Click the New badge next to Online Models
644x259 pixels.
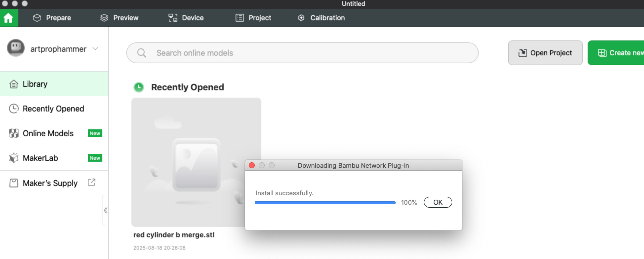click(95, 133)
